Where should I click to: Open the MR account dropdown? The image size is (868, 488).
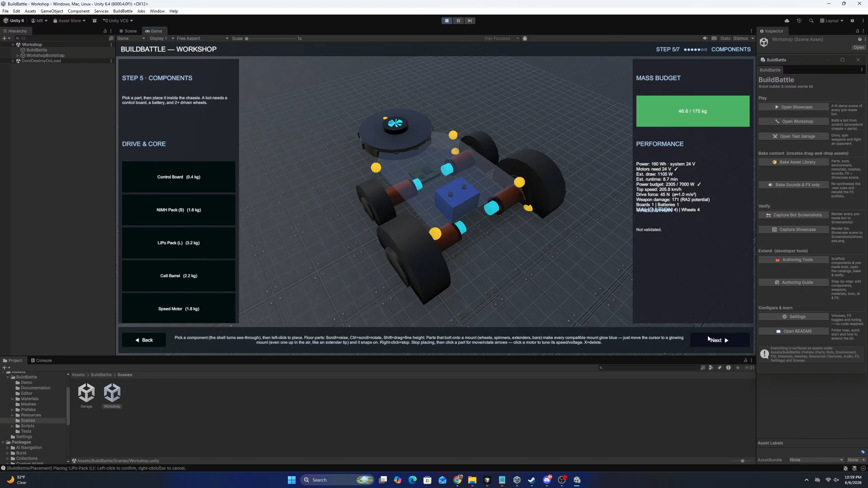coord(39,21)
